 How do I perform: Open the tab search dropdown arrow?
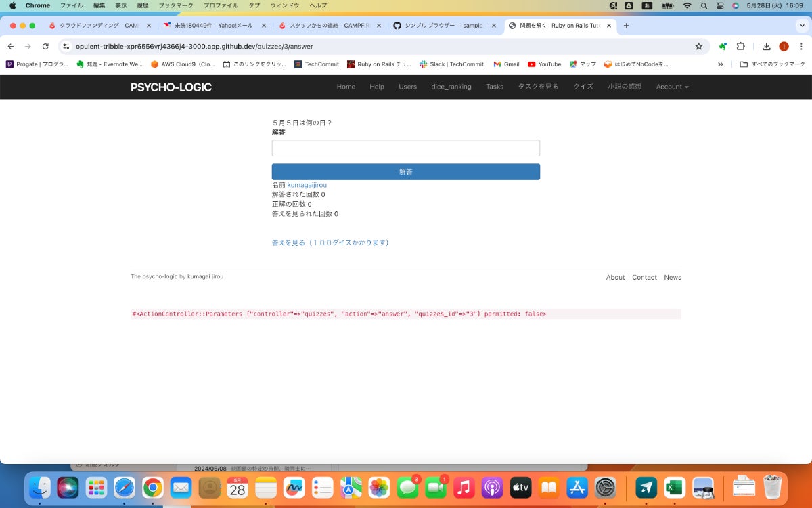(802, 26)
